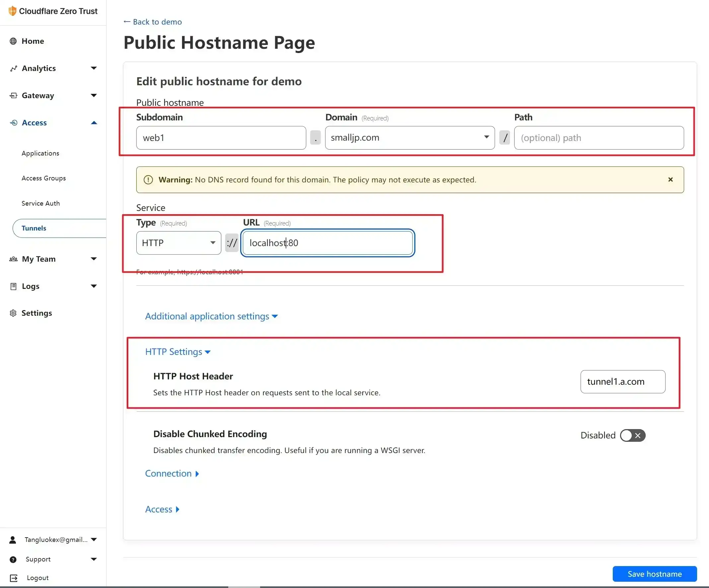Click the Analytics chart icon

(14, 69)
